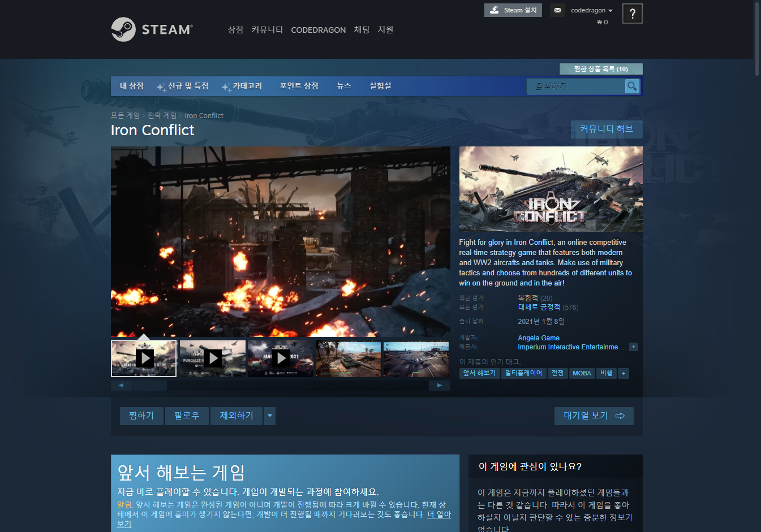
Task: Open dropdown arrow next to 제외하기
Action: (x=270, y=416)
